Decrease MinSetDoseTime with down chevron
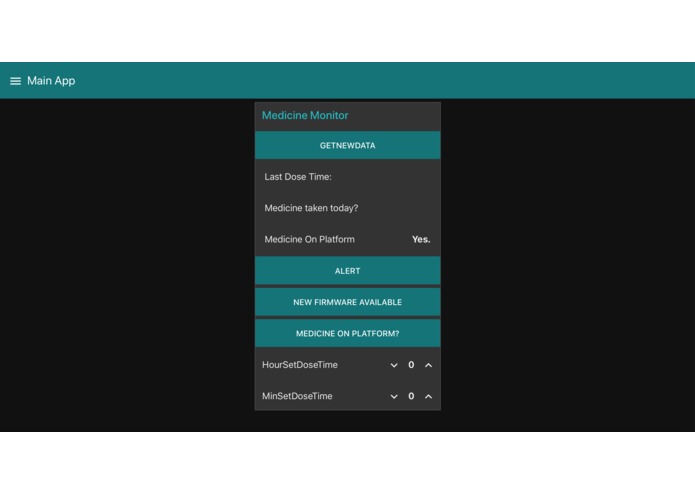This screenshot has height=494, width=695. (394, 397)
